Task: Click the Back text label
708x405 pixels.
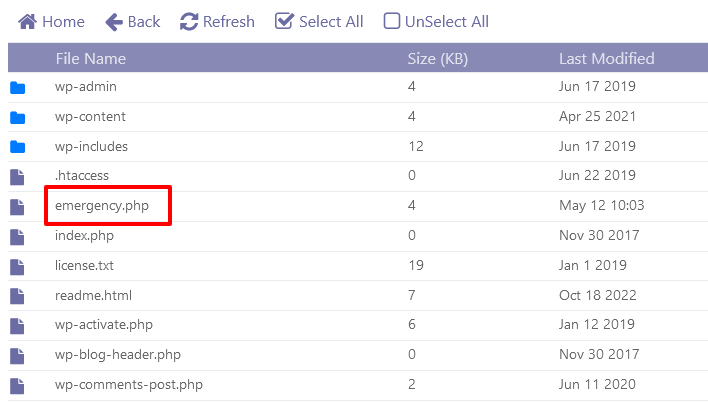Action: (144, 22)
